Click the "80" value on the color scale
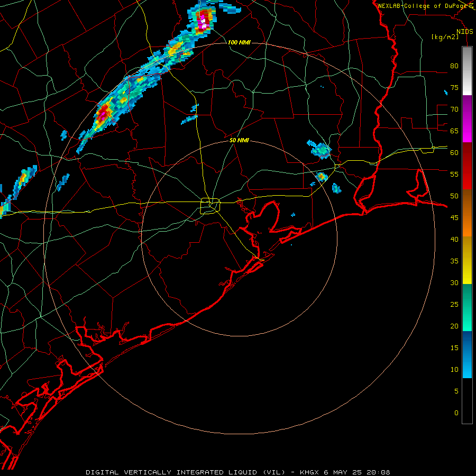Viewport: 476px width, 476px height. click(x=454, y=66)
